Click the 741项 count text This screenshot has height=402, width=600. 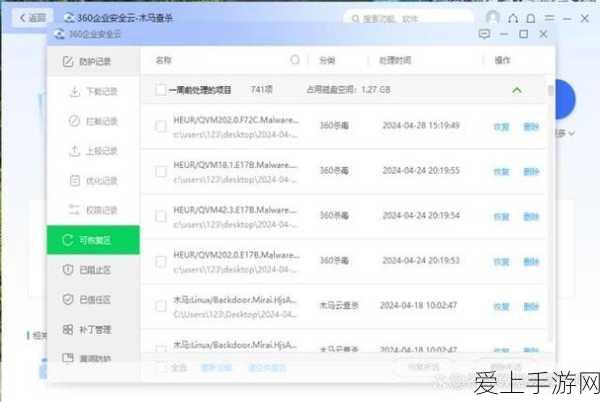(261, 90)
